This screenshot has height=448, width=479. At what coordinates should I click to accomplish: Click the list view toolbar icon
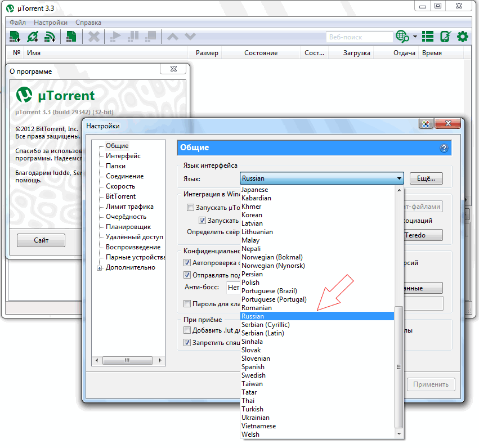pyautogui.click(x=428, y=37)
